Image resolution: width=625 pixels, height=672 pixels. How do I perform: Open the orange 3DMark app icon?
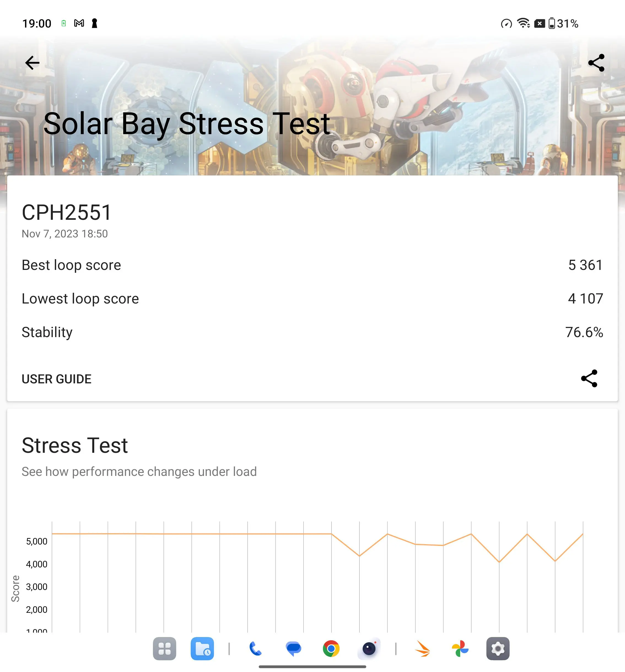tap(423, 649)
